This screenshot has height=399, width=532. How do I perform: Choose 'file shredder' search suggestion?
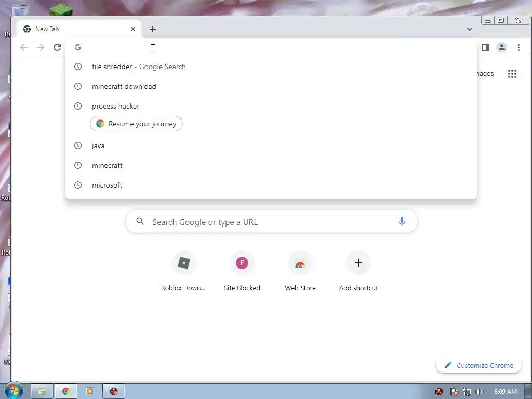[x=271, y=67]
